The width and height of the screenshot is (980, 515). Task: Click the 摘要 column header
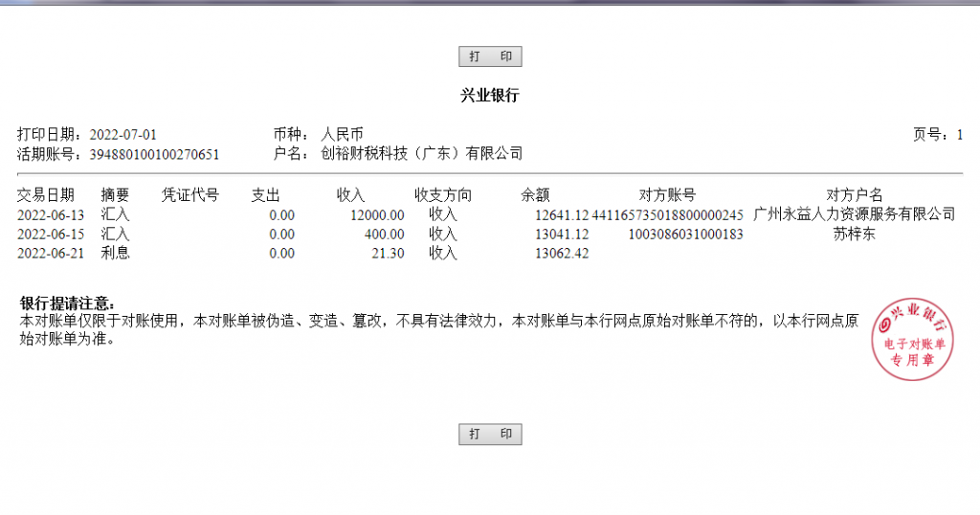point(115,195)
